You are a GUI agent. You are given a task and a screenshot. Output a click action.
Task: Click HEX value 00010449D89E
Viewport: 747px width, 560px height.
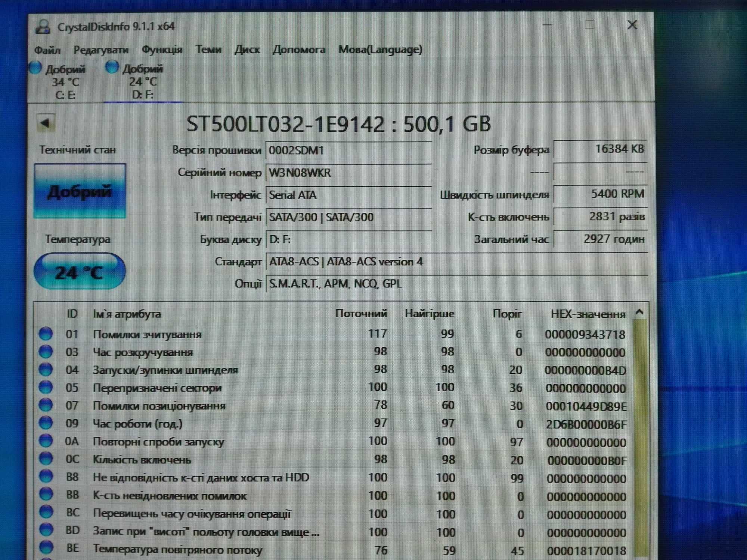pos(586,406)
